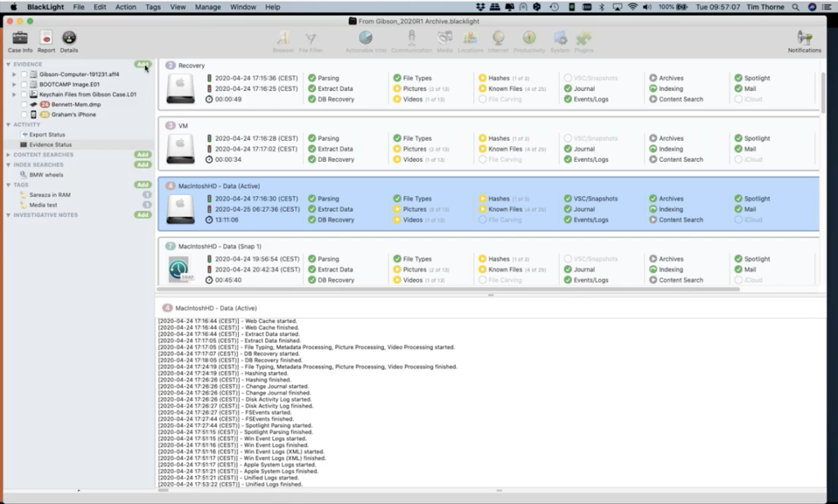Click Add button in INVESTIGATIVE NOTES section
The height and width of the screenshot is (504, 838).
[x=142, y=215]
